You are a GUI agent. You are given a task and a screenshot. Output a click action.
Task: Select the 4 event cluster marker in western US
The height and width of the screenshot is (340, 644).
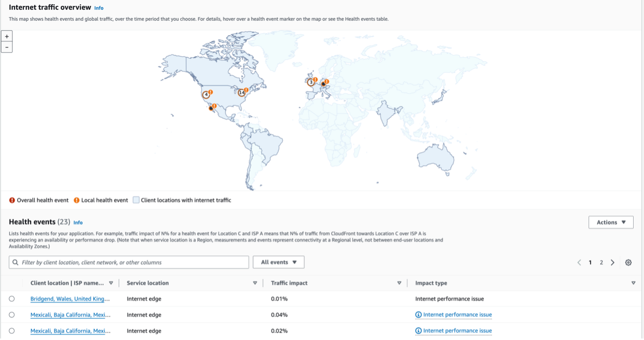tap(206, 94)
